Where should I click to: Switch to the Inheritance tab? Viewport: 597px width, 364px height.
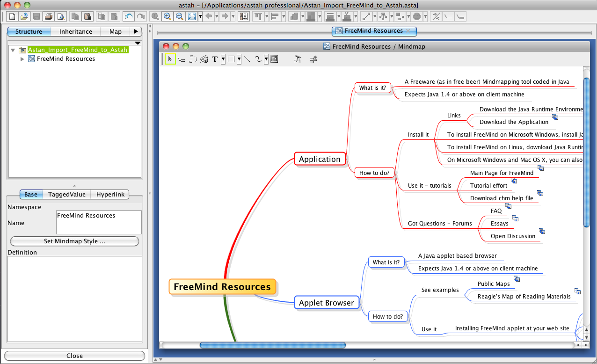76,32
